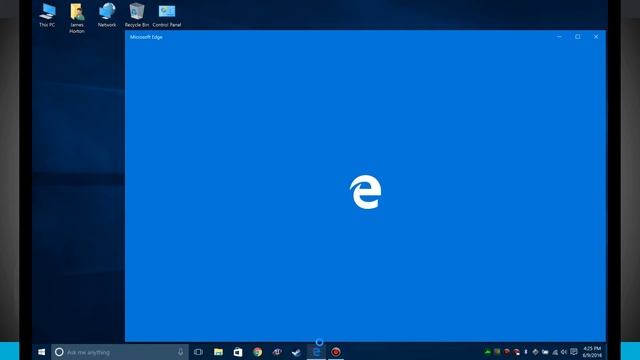This screenshot has width=640, height=360.
Task: Select the Control Panel desktop icon
Action: pyautogui.click(x=167, y=15)
